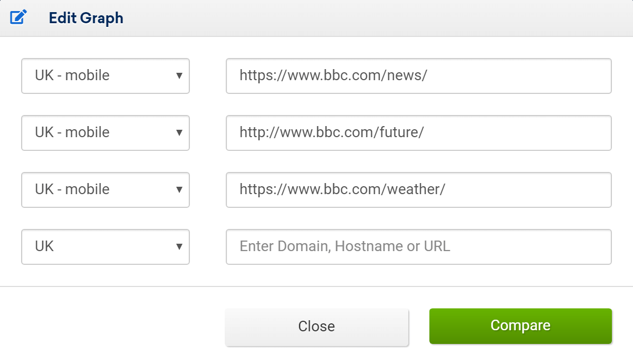Image resolution: width=633 pixels, height=364 pixels.
Task: Click the Close button
Action: pyautogui.click(x=316, y=327)
